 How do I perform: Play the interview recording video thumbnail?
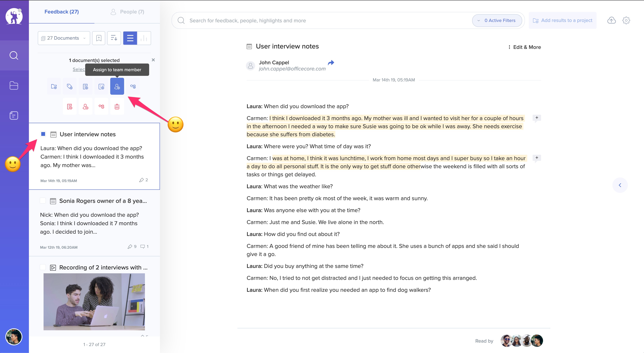tap(94, 302)
